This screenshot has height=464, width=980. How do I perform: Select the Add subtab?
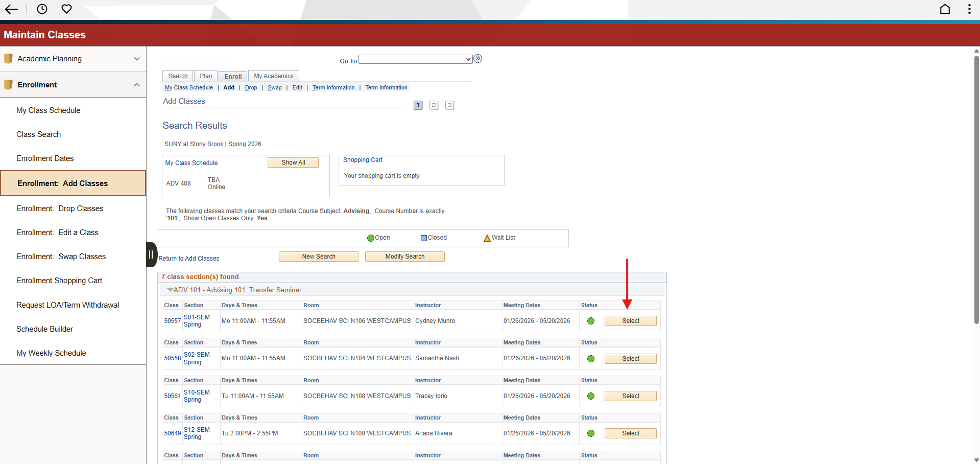pyautogui.click(x=229, y=88)
